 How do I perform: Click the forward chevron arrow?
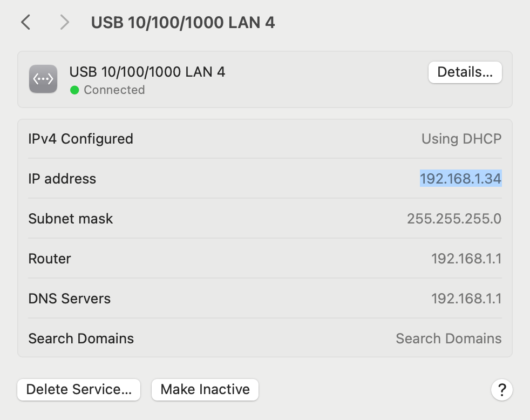tap(64, 22)
